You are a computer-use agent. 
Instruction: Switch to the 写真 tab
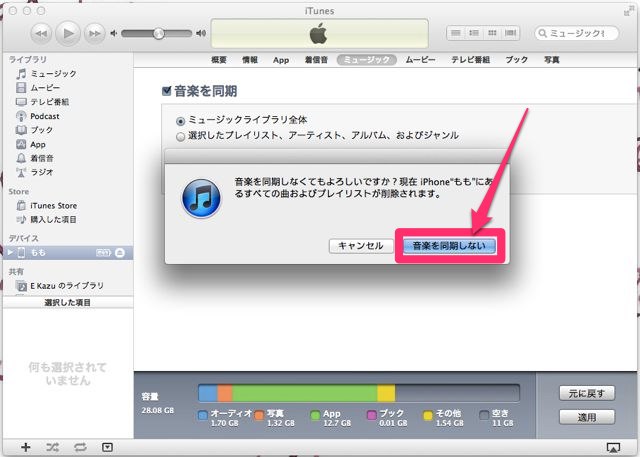551,60
